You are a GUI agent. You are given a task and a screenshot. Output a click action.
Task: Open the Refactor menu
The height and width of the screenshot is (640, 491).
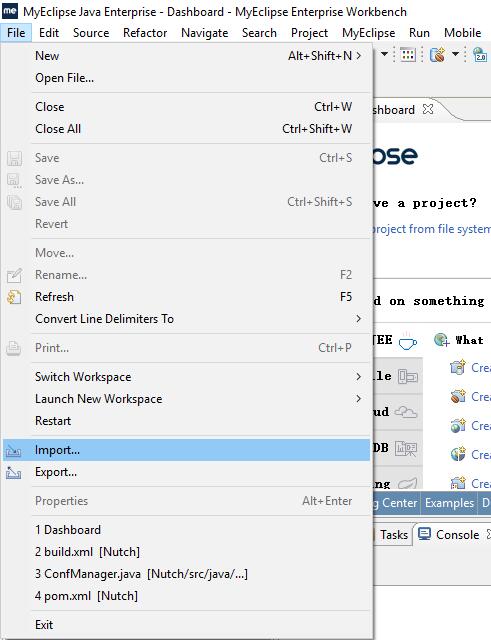point(145,33)
